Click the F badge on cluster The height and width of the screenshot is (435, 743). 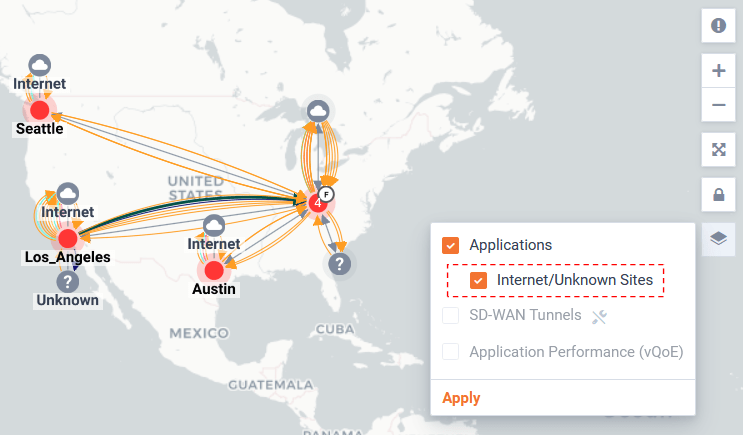tap(326, 194)
